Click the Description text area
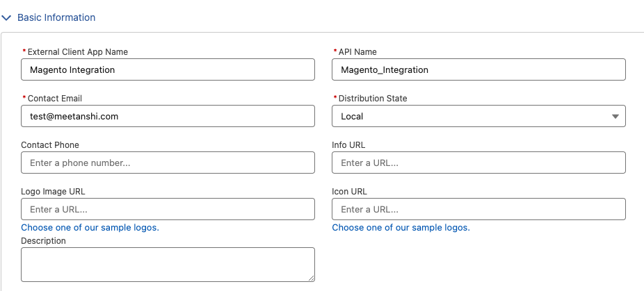Image resolution: width=644 pixels, height=291 pixels. (x=168, y=265)
